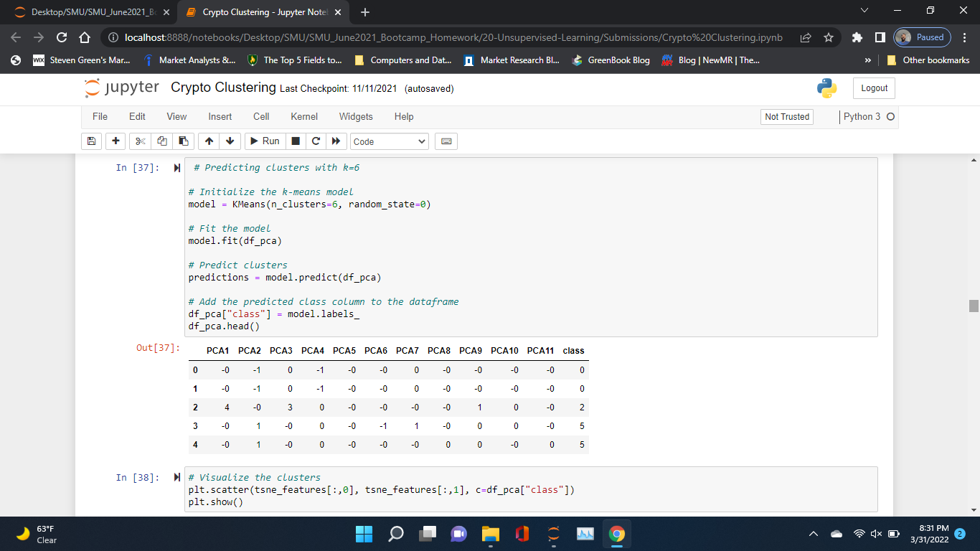Run cell In [37] using its side icon
The height and width of the screenshot is (551, 980).
click(177, 168)
